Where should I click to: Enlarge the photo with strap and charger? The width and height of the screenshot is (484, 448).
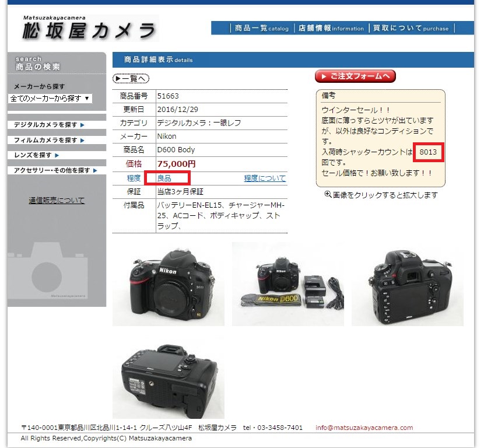click(x=287, y=284)
